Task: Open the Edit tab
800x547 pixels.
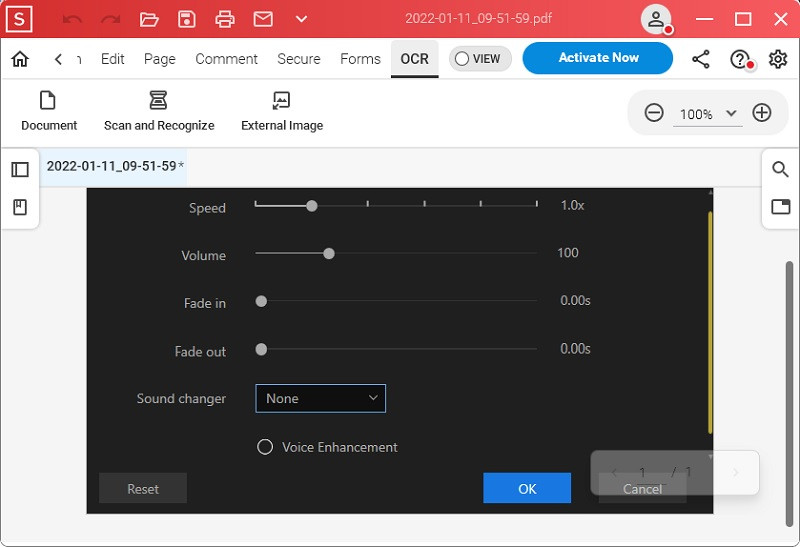Action: point(113,59)
